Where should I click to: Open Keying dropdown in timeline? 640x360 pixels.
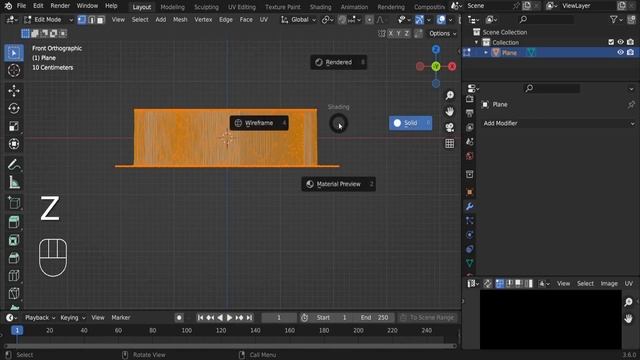73,318
